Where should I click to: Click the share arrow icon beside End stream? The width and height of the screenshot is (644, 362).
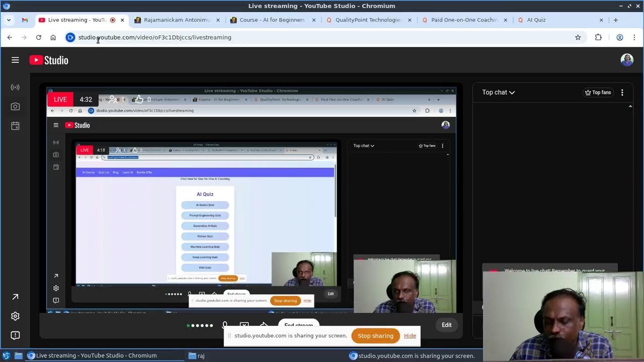[264, 325]
